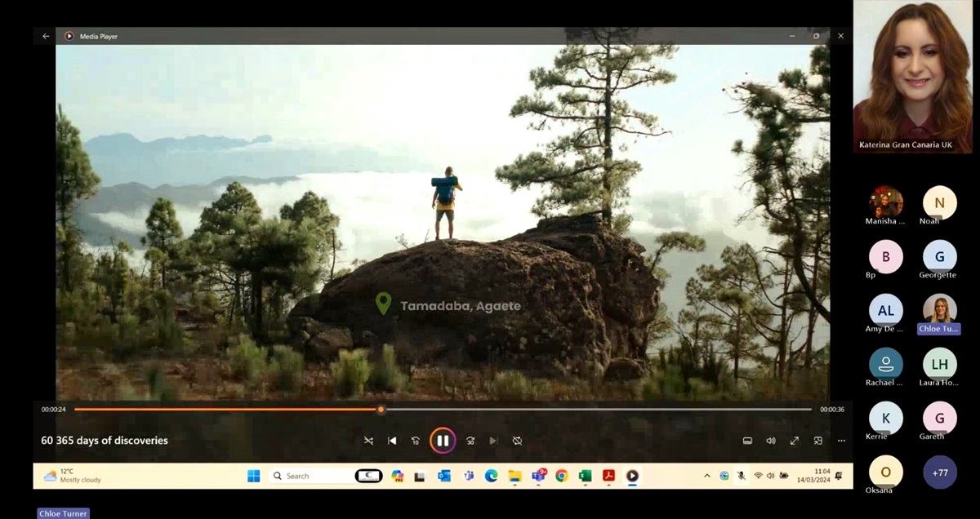
Task: Skip forward 30 seconds
Action: (470, 441)
